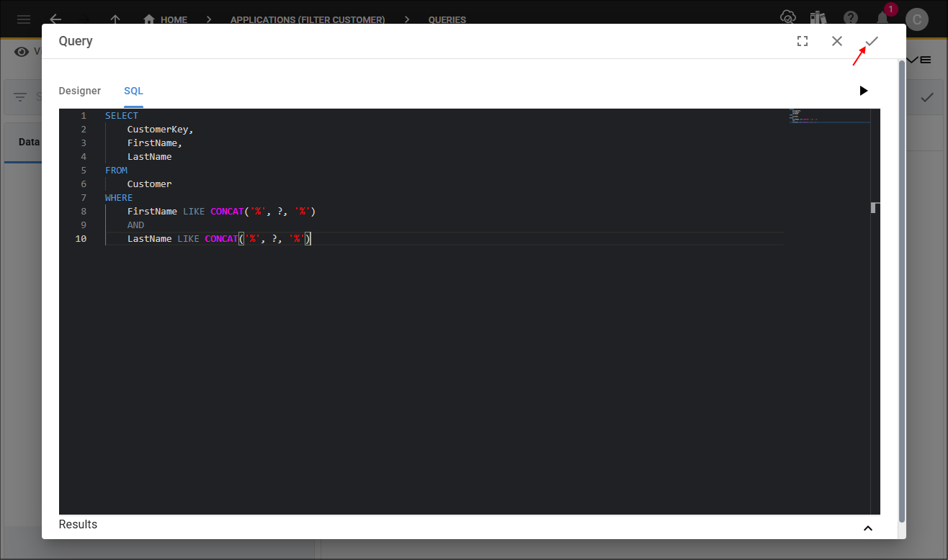Save the query with the checkmark icon
This screenshot has height=560, width=948.
[x=872, y=42]
